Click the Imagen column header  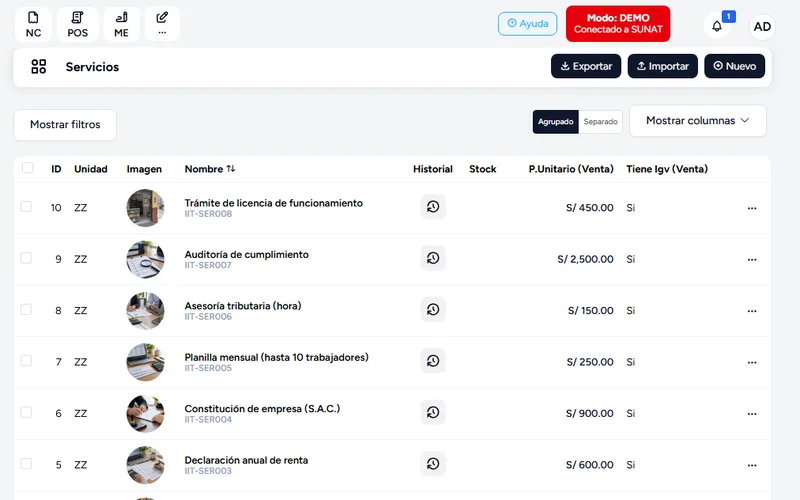click(144, 169)
